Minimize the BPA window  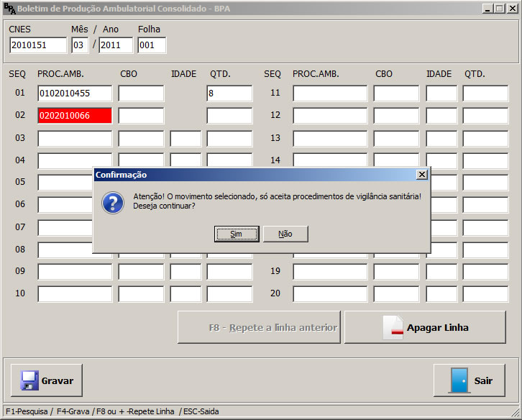coord(487,9)
